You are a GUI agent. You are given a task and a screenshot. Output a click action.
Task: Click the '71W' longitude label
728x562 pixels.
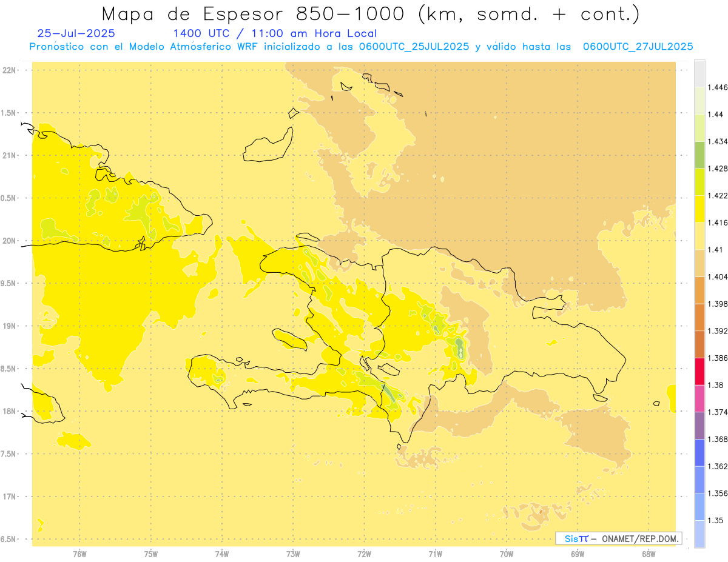435,554
